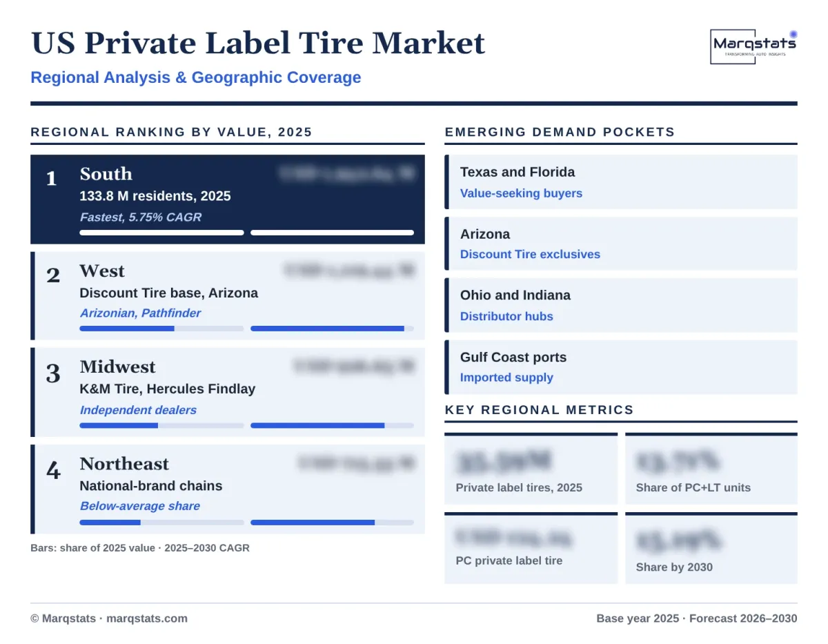The height and width of the screenshot is (644, 828).
Task: Click the title US Private Label Tire Market
Action: 258,43
